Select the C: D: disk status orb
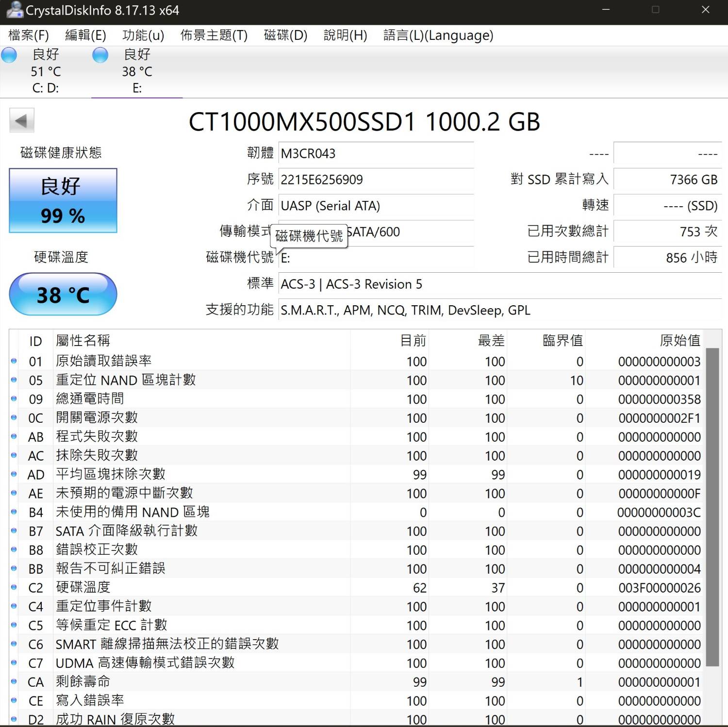The image size is (728, 727). (9, 55)
